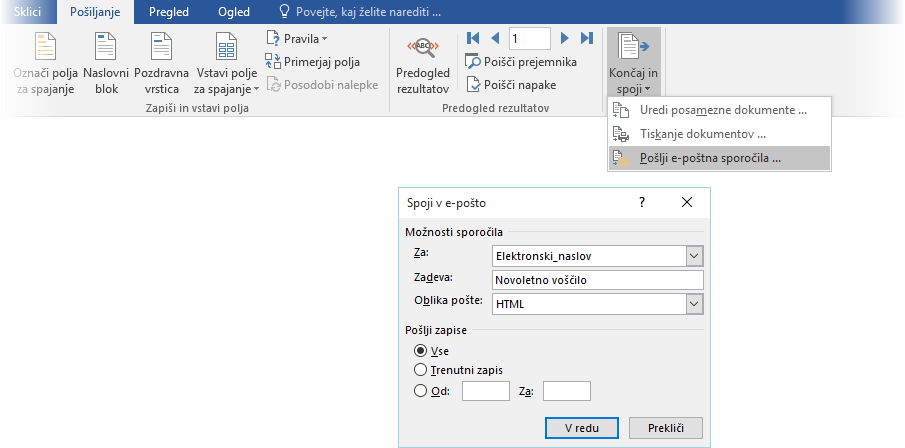
Task: Expand the Vstavi polje za spajanje arrow
Action: click(256, 89)
